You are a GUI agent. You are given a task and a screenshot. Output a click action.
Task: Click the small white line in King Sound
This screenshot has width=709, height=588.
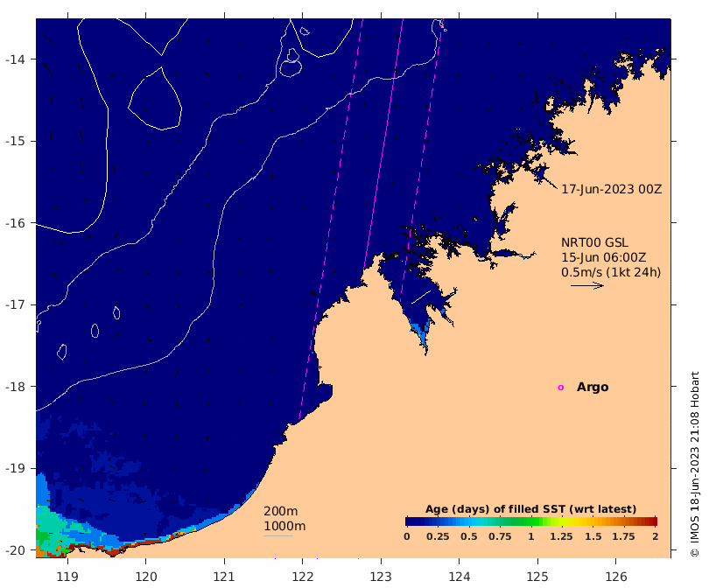tap(420, 297)
